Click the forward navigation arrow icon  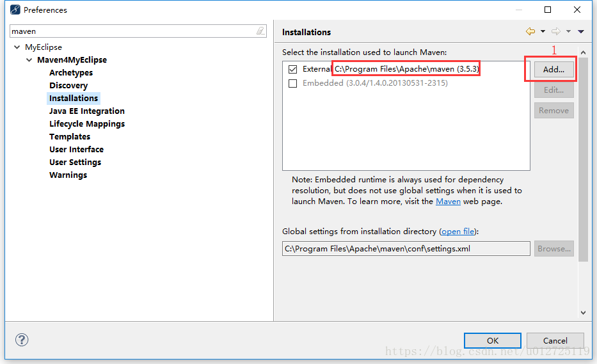pyautogui.click(x=556, y=31)
